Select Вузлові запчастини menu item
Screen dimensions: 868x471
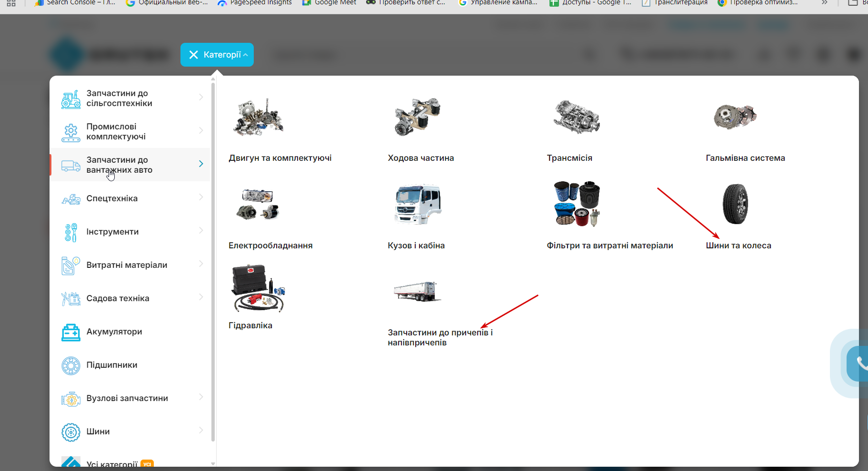[x=130, y=398]
